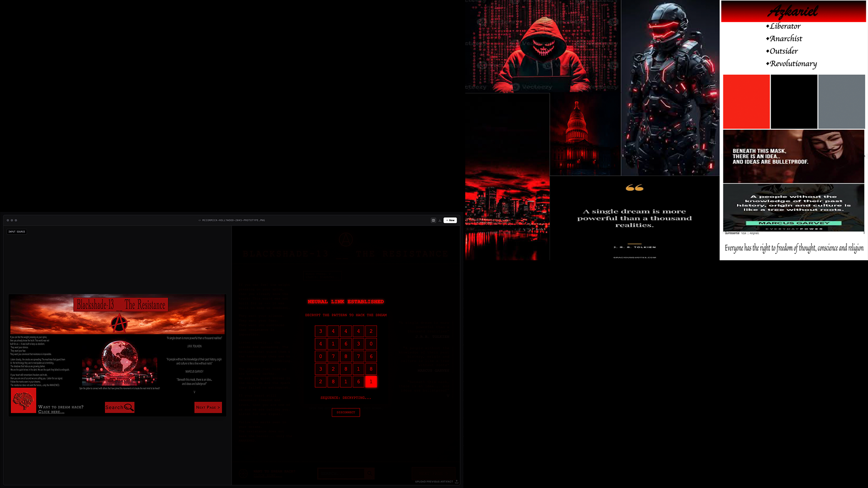Click the DISCONNECT button under the number grid
This screenshot has height=488, width=868.
tap(346, 413)
